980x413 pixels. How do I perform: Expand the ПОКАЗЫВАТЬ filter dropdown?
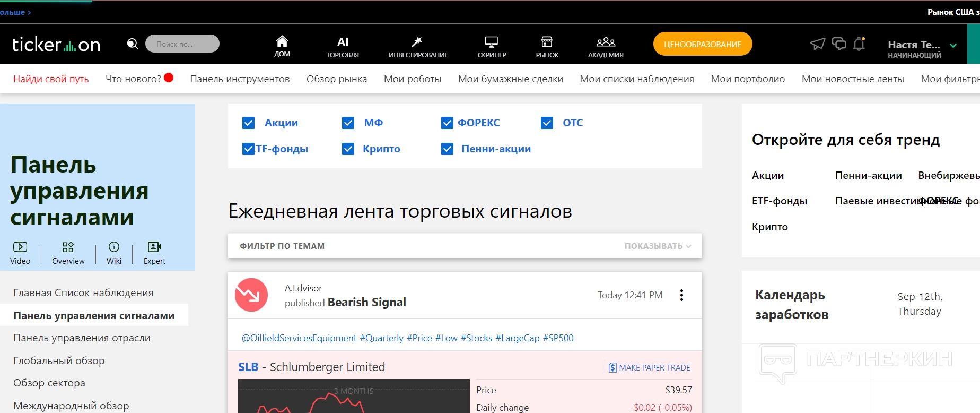(658, 246)
